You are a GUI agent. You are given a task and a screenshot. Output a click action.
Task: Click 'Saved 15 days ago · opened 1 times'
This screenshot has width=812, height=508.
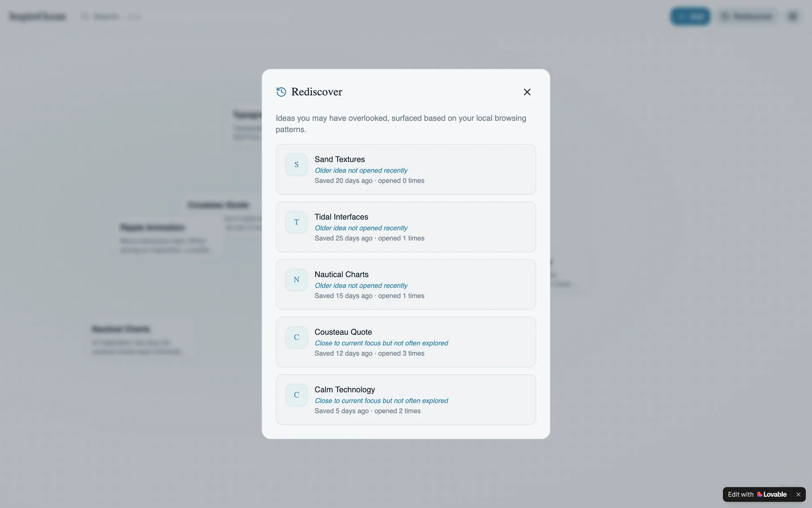point(369,296)
